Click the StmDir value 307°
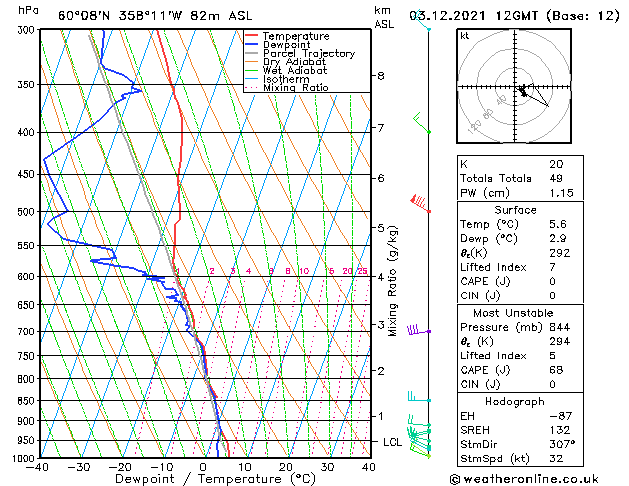 pyautogui.click(x=562, y=444)
